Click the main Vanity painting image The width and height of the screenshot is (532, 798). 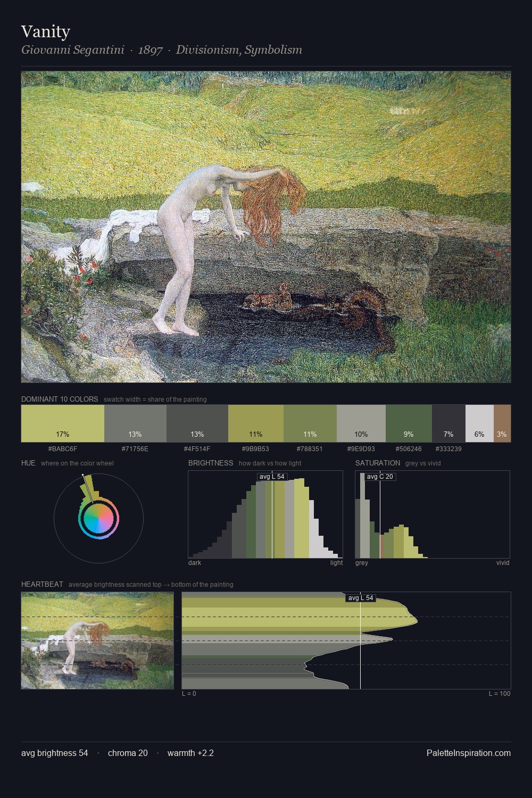tap(266, 227)
